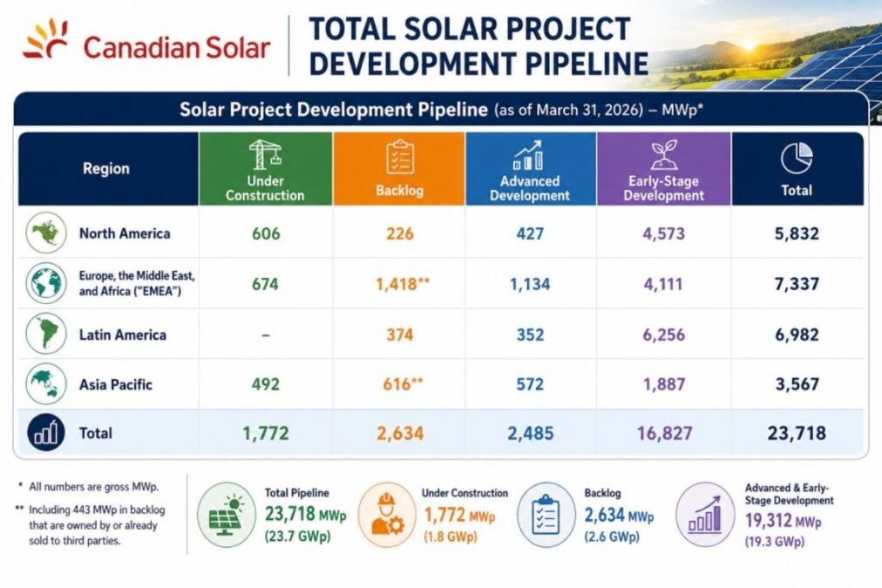Click the growth chart icon above Advanced Development

click(x=528, y=156)
